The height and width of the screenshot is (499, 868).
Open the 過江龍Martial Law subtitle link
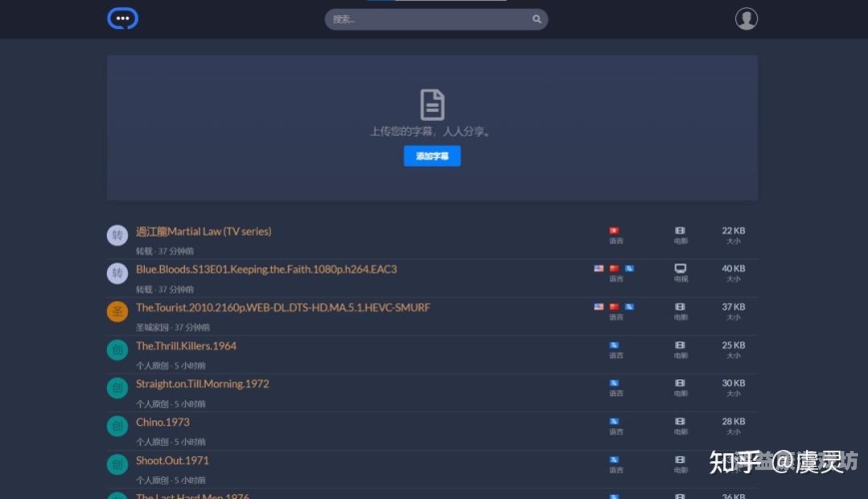[204, 232]
